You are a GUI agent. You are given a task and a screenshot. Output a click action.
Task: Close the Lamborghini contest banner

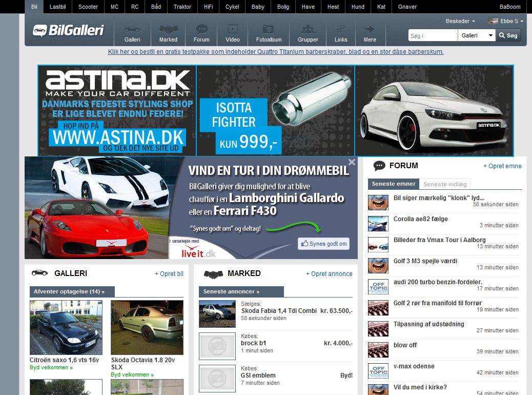click(x=352, y=162)
